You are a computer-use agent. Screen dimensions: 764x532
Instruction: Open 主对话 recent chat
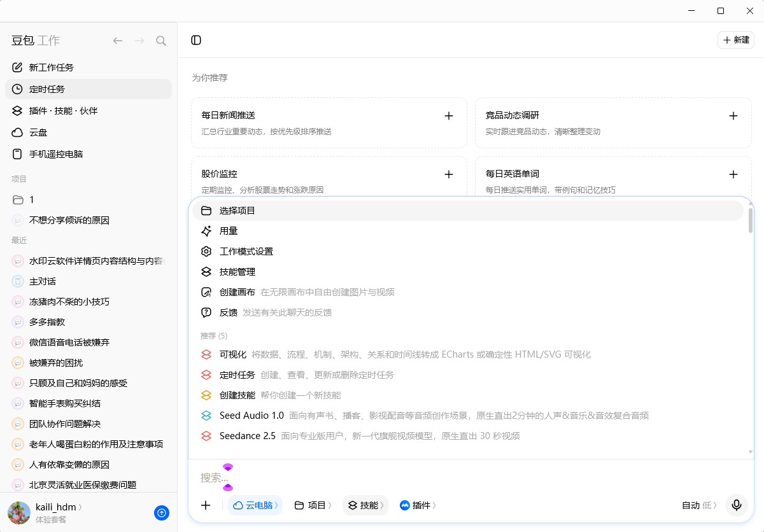pos(88,281)
